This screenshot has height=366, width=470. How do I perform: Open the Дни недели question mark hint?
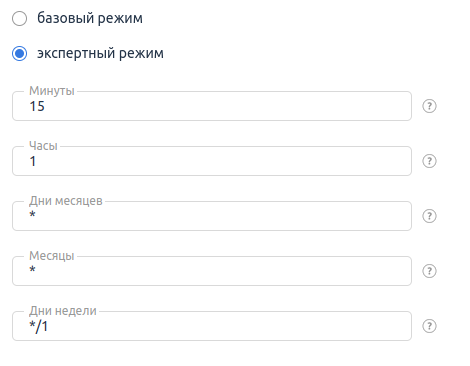coord(429,326)
